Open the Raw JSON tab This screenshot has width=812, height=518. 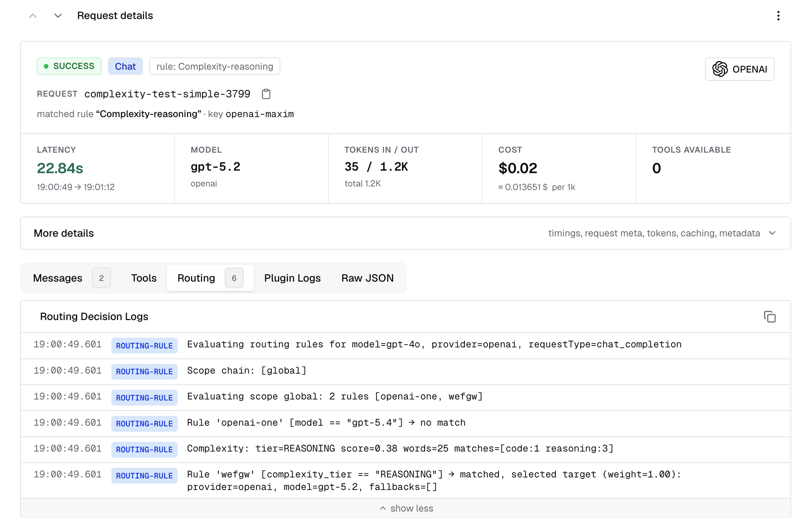point(368,278)
